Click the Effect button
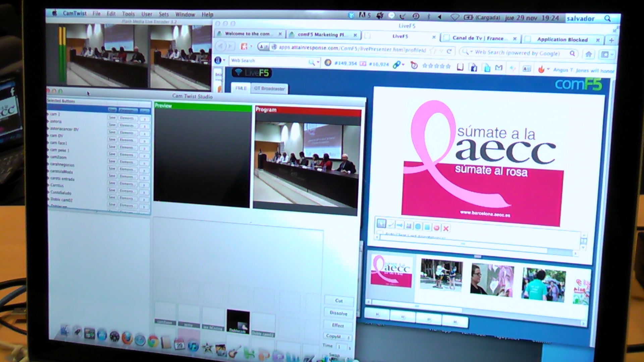The height and width of the screenshot is (362, 644). click(x=338, y=325)
